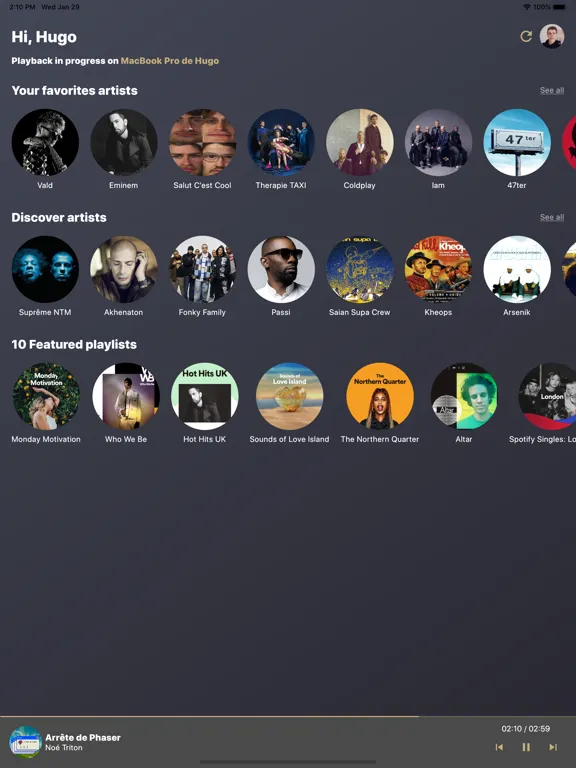Image resolution: width=576 pixels, height=768 pixels.
Task: Select the Arsenik artist image
Action: [x=517, y=269]
